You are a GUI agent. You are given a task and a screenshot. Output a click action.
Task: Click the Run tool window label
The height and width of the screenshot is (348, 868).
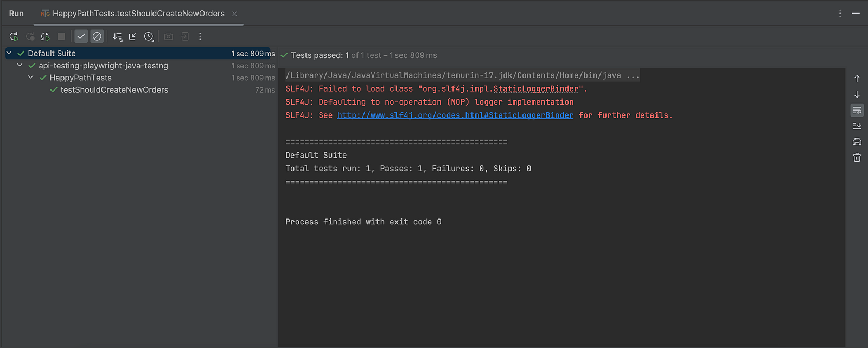[16, 14]
